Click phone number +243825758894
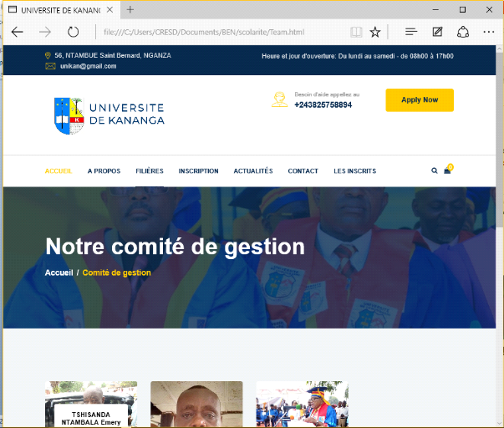This screenshot has height=428, width=504. 323,104
